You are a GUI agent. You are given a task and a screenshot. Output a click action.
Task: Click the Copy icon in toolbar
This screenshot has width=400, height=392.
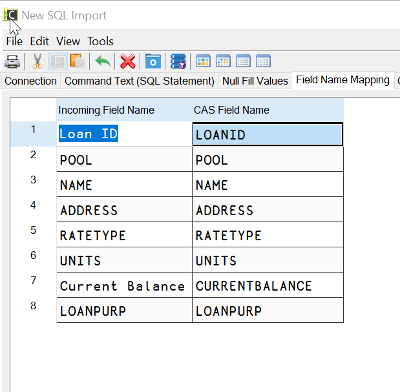point(58,62)
